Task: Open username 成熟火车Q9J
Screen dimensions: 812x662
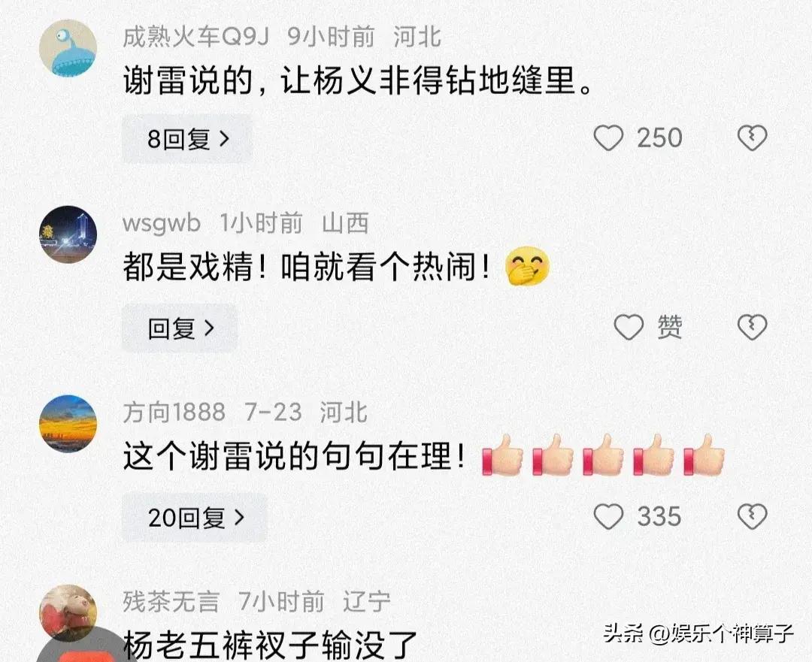Action: click(196, 37)
